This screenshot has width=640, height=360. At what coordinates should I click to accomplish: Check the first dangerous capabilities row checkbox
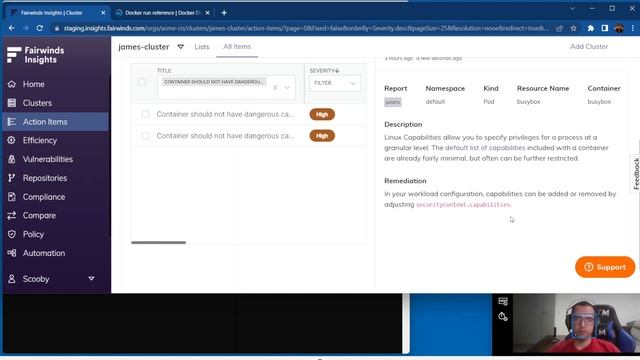pyautogui.click(x=145, y=114)
